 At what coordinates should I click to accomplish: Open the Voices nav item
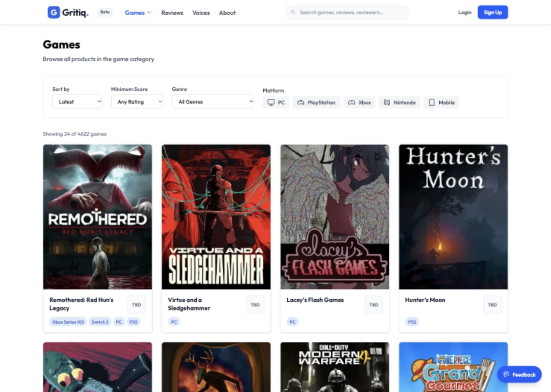(201, 13)
